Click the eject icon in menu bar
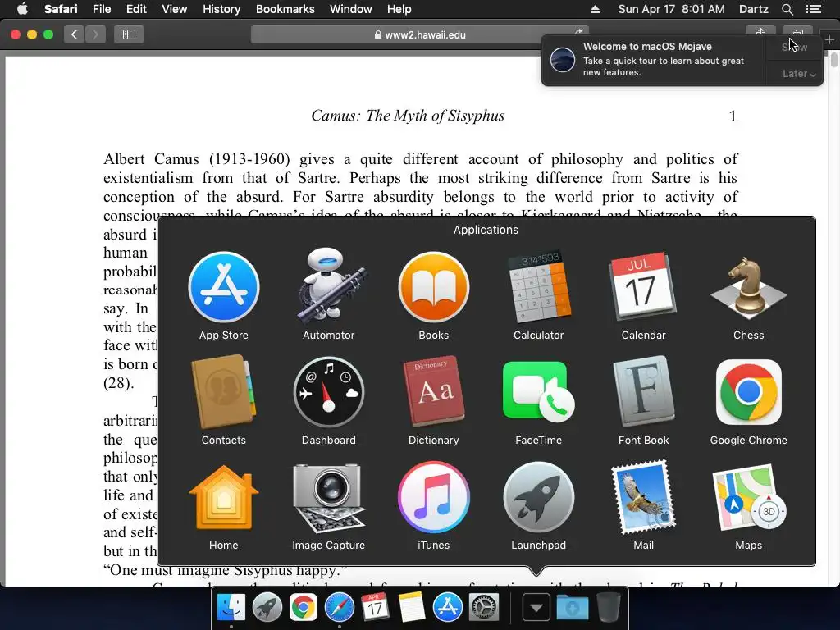The height and width of the screenshot is (630, 840). [x=596, y=9]
